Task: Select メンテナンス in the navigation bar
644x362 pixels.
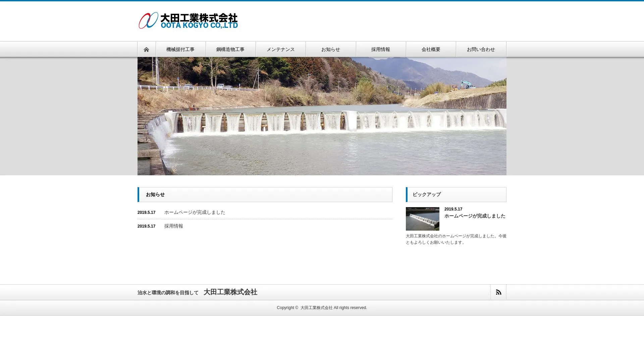Action: [x=281, y=49]
